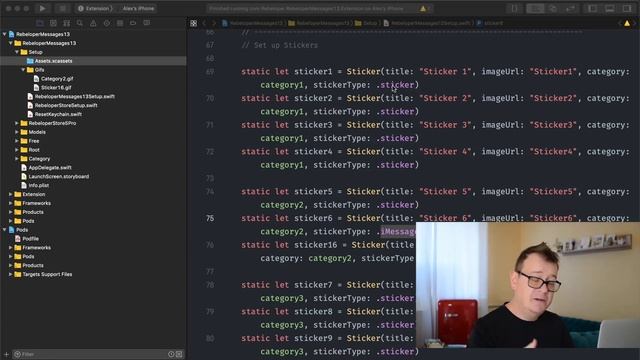Open RebeloperMessages13Setup.swift file
Image resolution: width=640 pixels, height=360 pixels.
coord(74,97)
